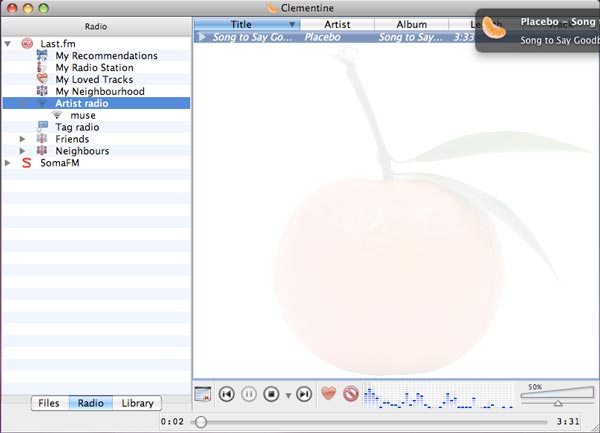Viewport: 600px width, 433px height.
Task: Click the elapsed time 0:02 label
Action: pyautogui.click(x=172, y=422)
